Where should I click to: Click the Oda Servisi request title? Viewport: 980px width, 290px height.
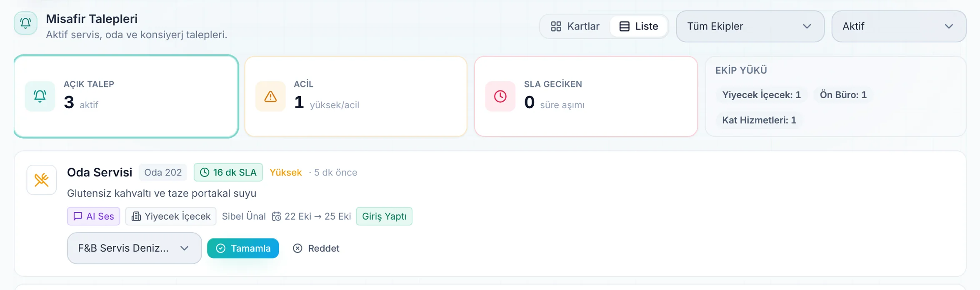click(x=100, y=172)
